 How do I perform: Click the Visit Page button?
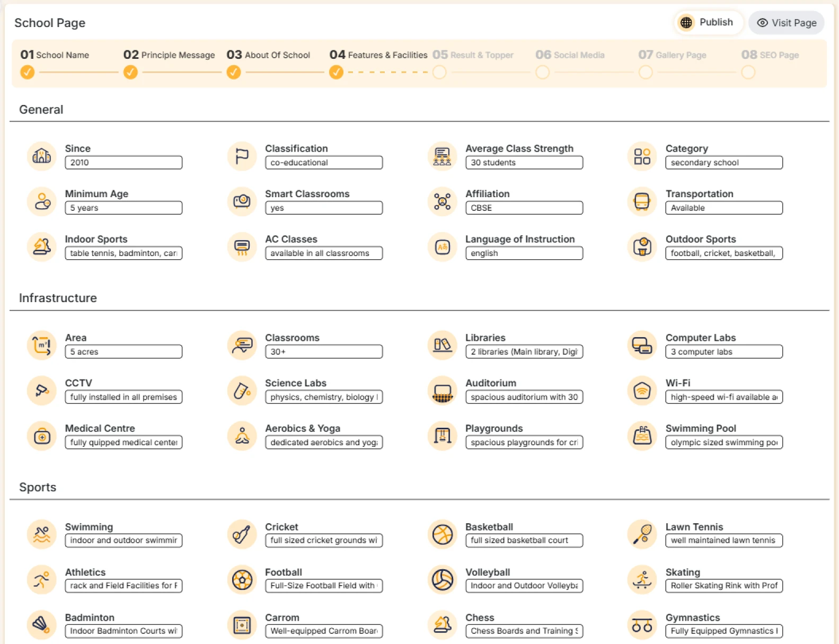click(787, 23)
